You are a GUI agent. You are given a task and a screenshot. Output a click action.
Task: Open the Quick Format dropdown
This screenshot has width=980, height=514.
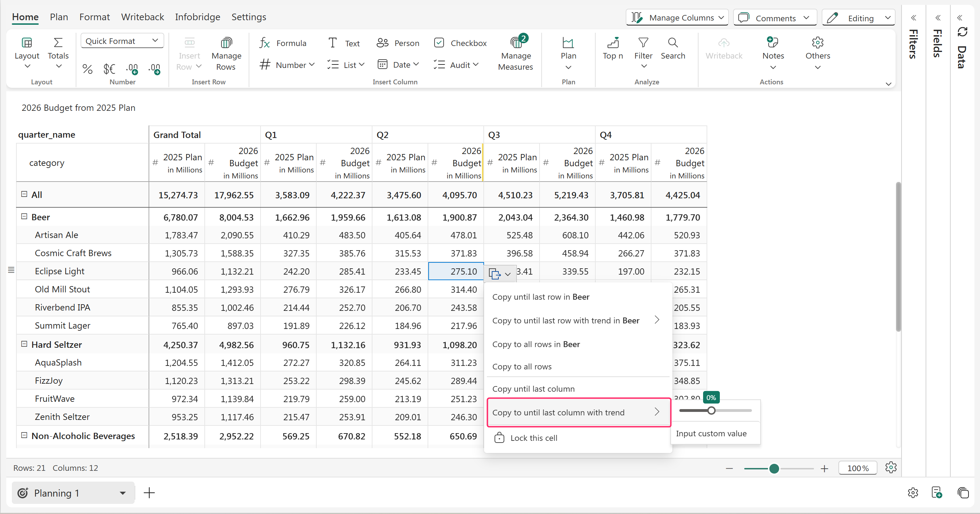[122, 41]
